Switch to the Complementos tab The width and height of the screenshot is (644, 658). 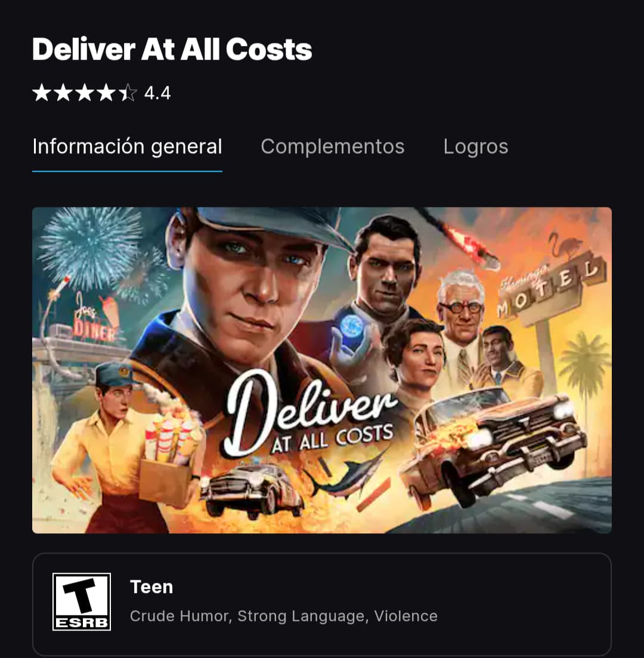pyautogui.click(x=332, y=147)
